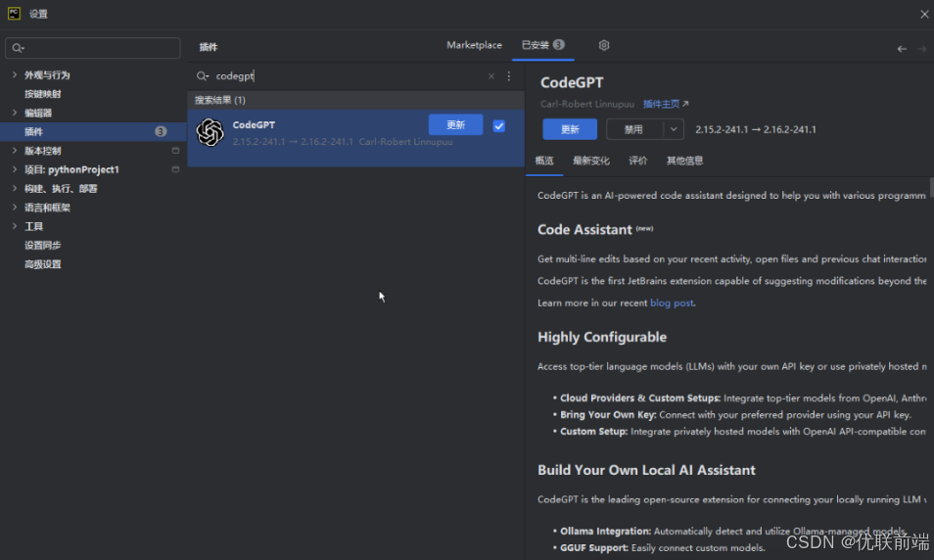Go forward with right arrow icon
Screen dimensions: 934x560
tap(921, 49)
